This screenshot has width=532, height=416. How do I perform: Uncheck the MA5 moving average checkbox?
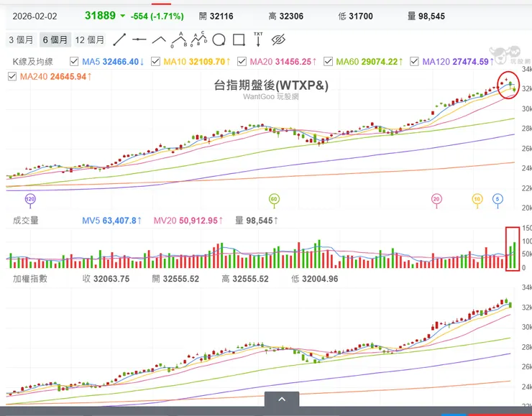[74, 61]
